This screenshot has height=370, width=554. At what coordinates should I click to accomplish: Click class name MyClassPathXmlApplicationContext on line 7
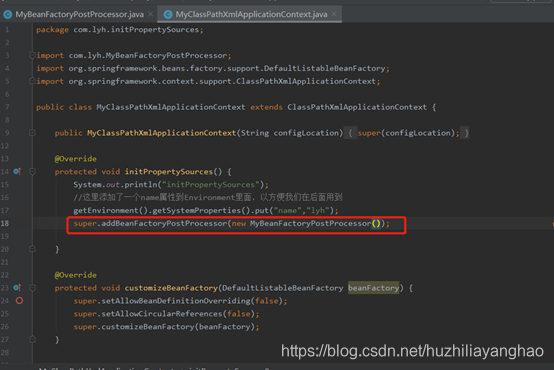[171, 107]
